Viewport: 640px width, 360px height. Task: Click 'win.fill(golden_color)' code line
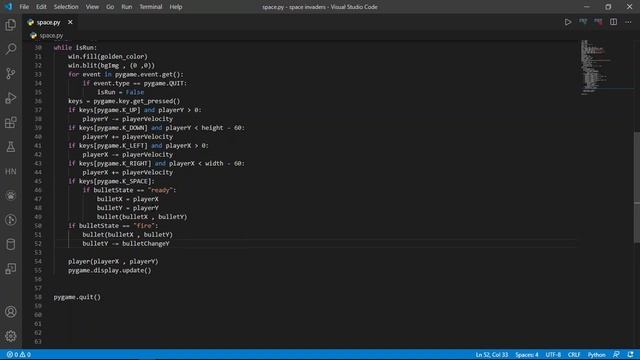(108, 56)
